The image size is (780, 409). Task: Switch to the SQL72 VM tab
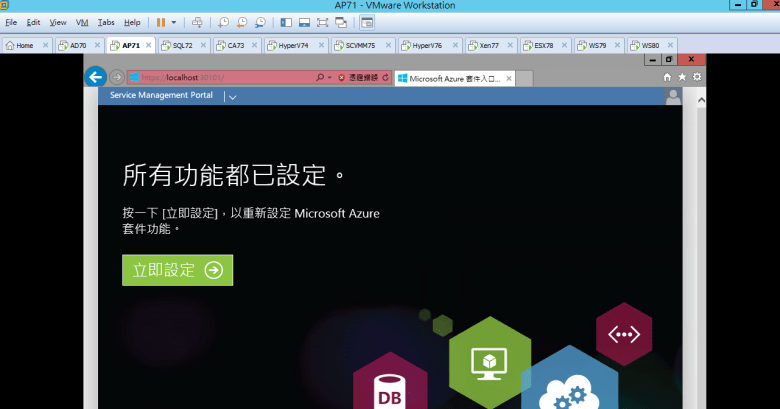click(182, 45)
